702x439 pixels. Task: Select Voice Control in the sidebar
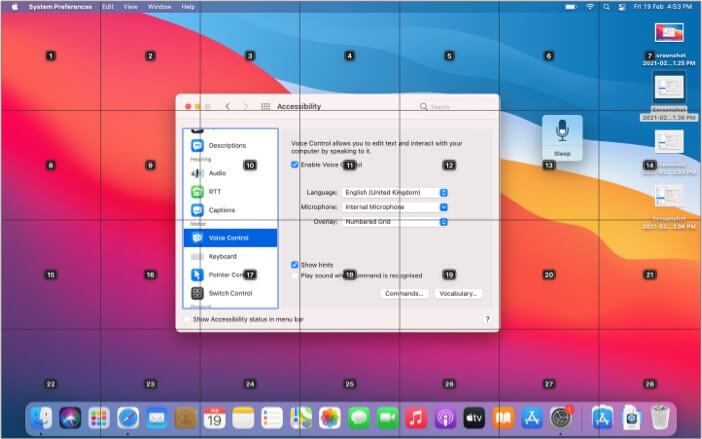point(230,238)
